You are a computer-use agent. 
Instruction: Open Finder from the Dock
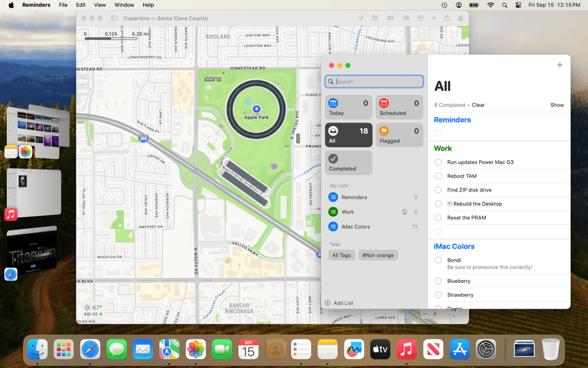coord(37,350)
